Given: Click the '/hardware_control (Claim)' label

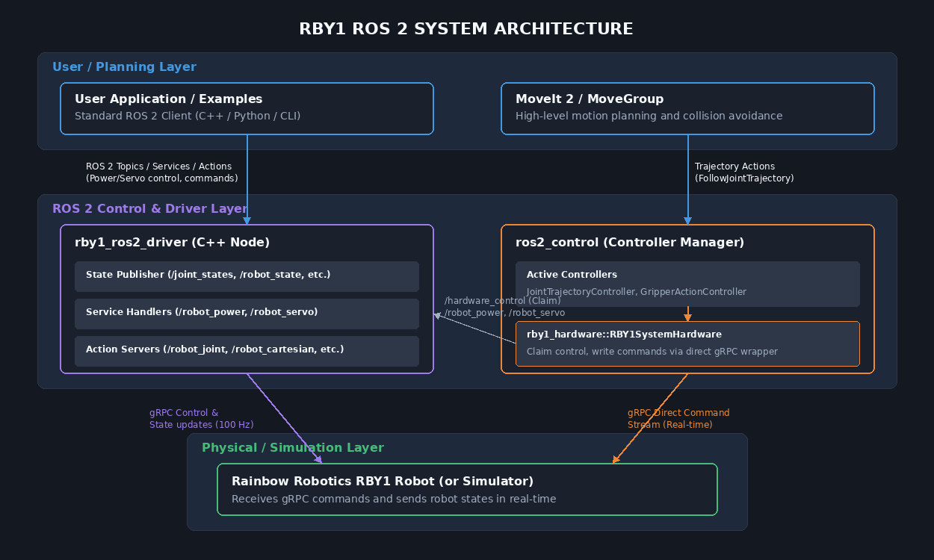Looking at the screenshot, I should coord(502,301).
